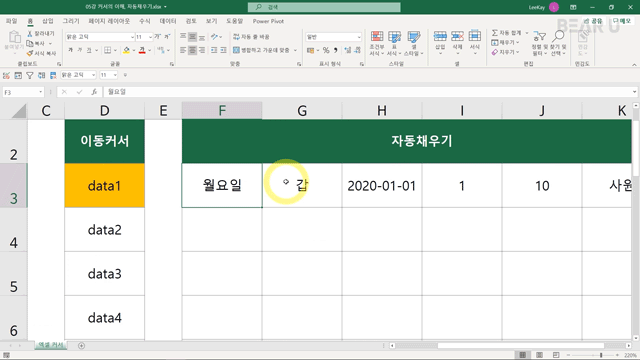Apply percent style format

[326, 50]
